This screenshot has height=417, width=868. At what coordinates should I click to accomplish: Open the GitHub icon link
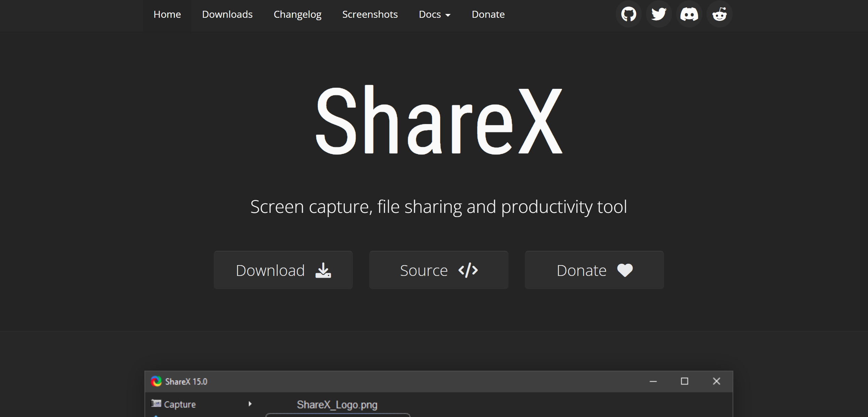point(629,14)
